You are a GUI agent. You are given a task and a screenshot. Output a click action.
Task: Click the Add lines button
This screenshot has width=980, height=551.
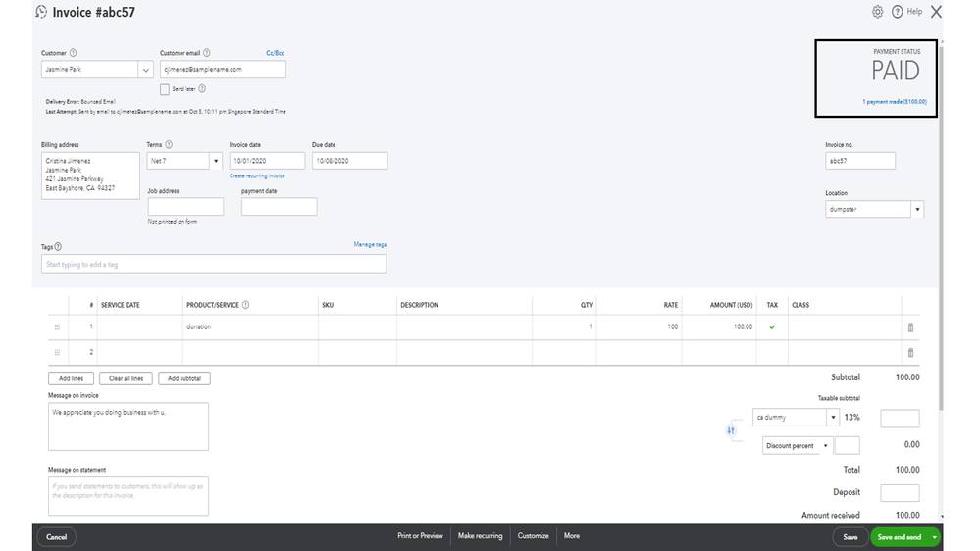coord(71,378)
